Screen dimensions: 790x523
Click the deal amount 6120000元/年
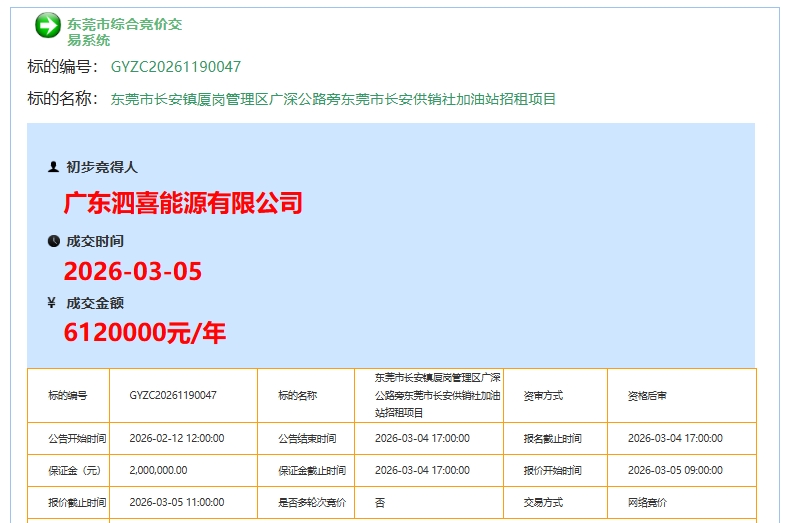[x=145, y=333]
